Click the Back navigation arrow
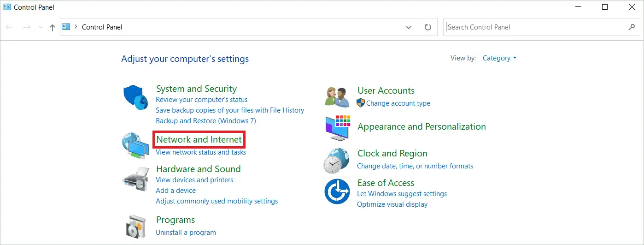This screenshot has width=644, height=245. [x=9, y=28]
